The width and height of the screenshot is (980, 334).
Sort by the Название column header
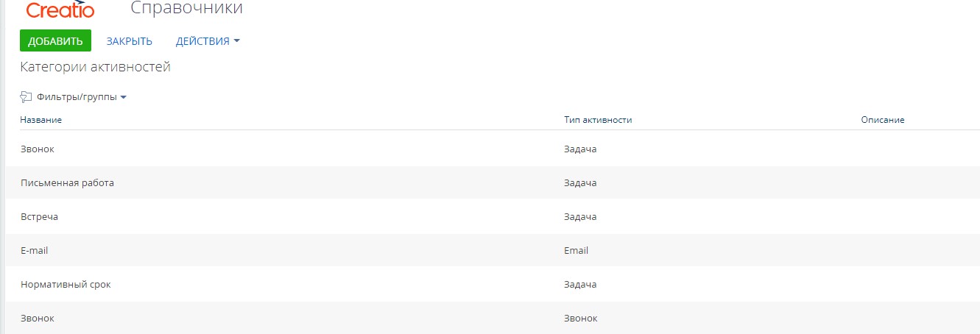40,120
